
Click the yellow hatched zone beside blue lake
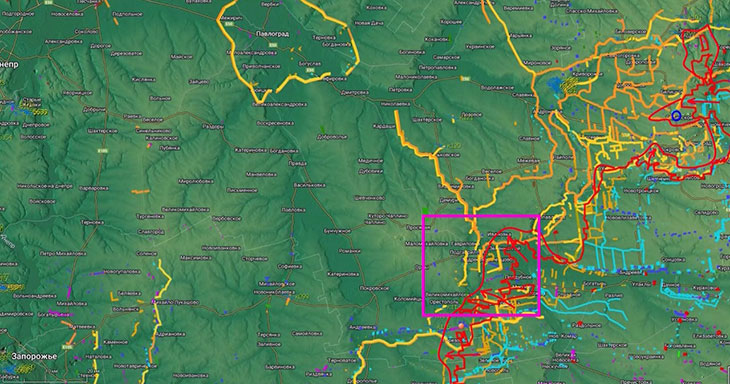click(569, 84)
